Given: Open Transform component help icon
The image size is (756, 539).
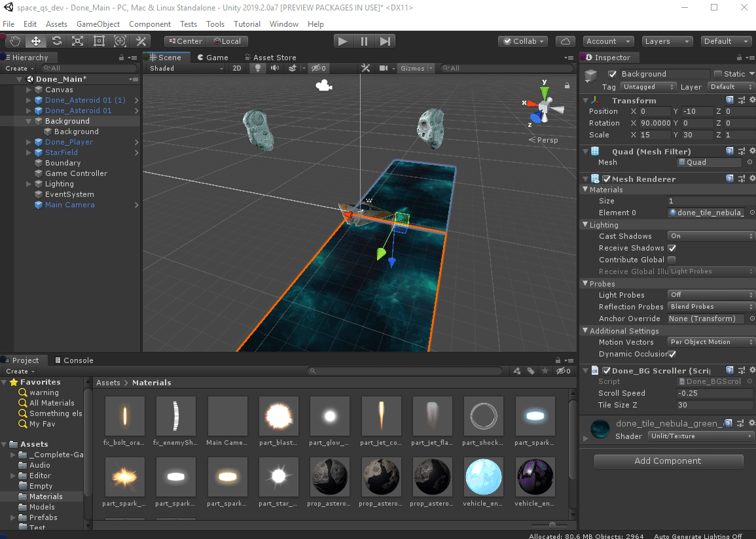Looking at the screenshot, I should (729, 100).
